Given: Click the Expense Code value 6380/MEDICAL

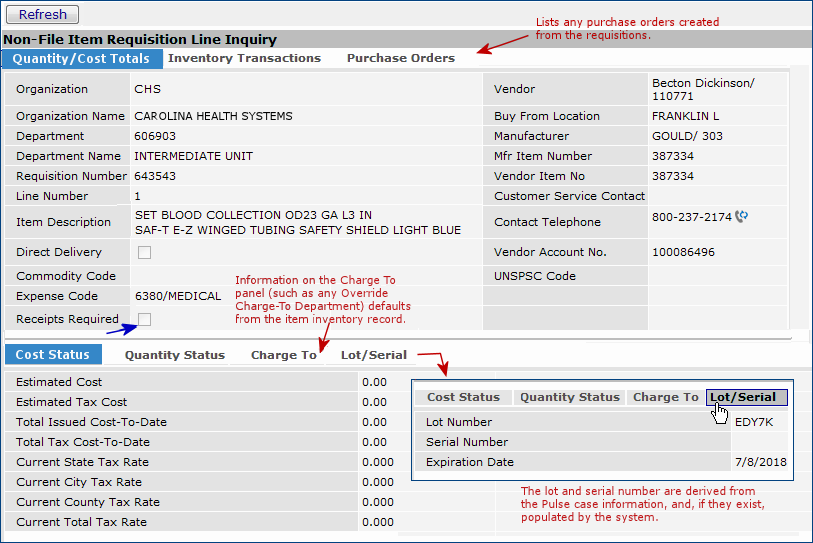Looking at the screenshot, I should [x=178, y=296].
